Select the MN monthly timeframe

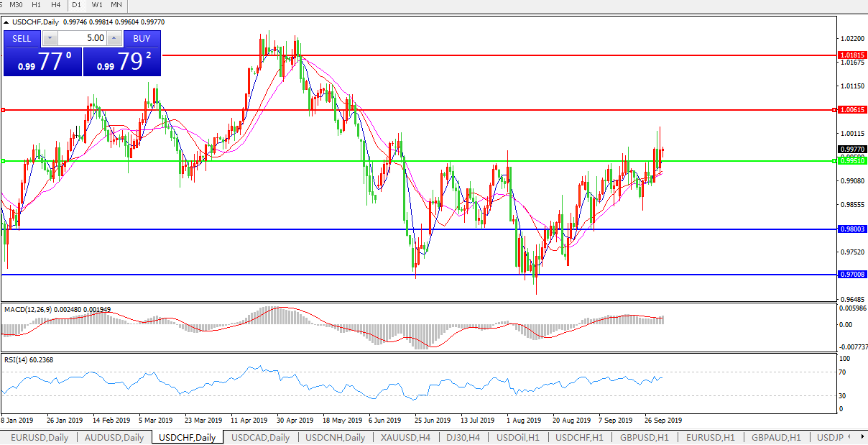(116, 5)
